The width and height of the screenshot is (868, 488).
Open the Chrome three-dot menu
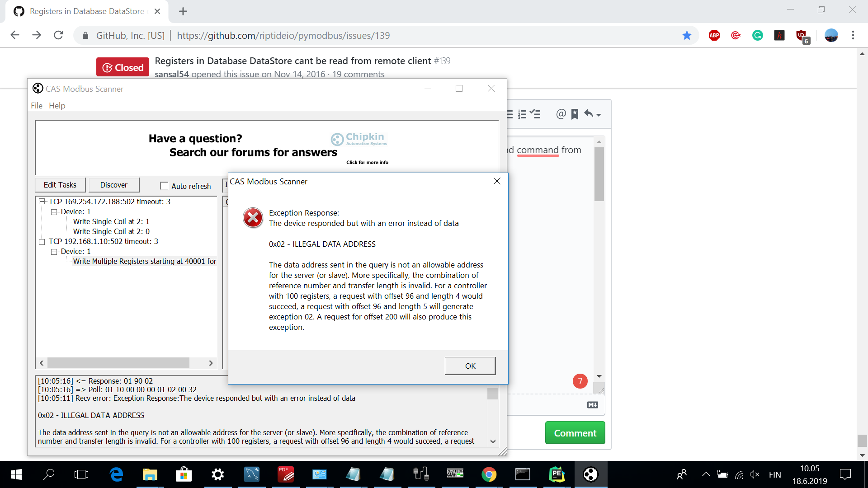[x=853, y=35]
